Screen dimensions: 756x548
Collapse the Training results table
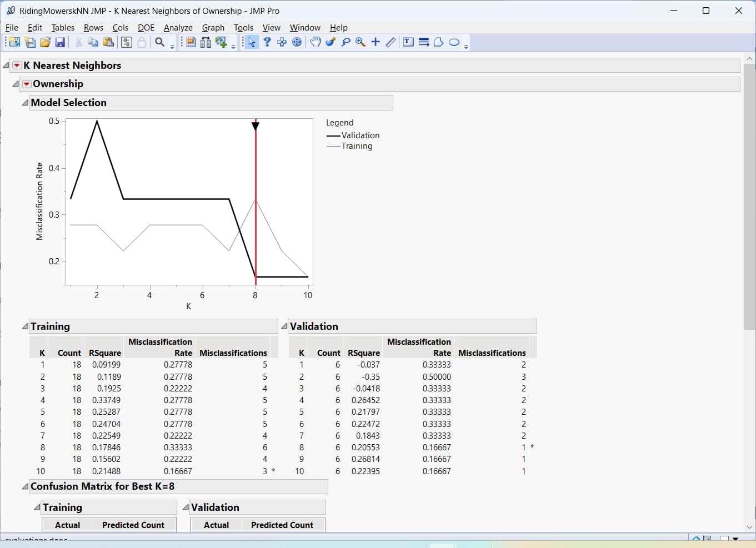pos(24,326)
